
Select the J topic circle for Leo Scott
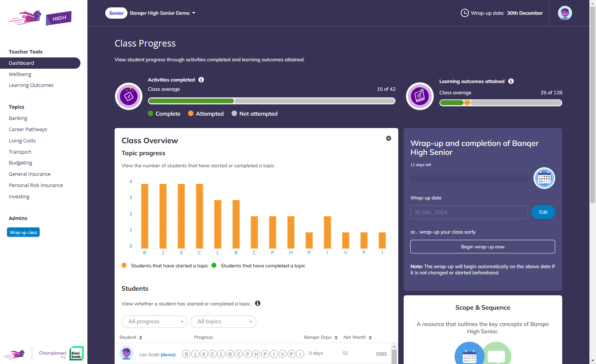click(x=195, y=354)
